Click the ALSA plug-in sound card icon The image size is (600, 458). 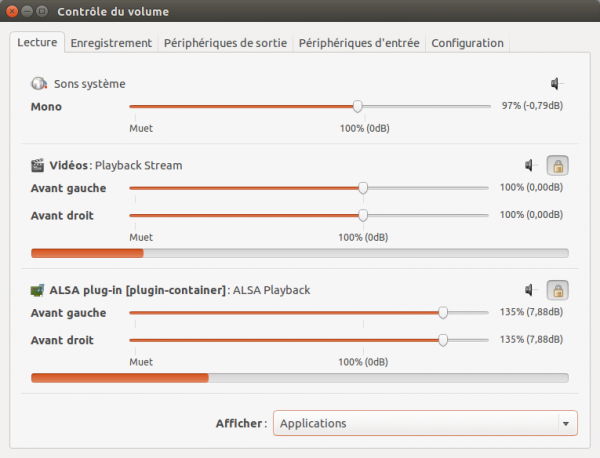coord(39,290)
